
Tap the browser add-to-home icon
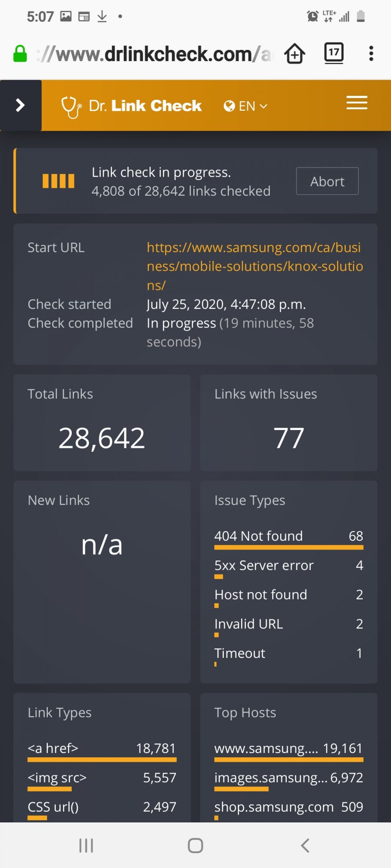pyautogui.click(x=295, y=54)
